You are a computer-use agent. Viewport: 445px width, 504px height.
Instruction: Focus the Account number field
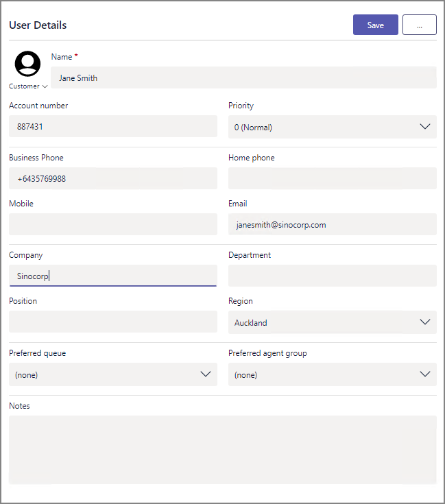click(112, 126)
